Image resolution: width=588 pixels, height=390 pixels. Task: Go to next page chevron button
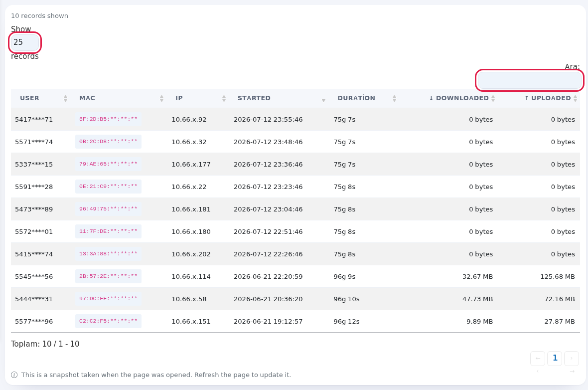(x=572, y=359)
